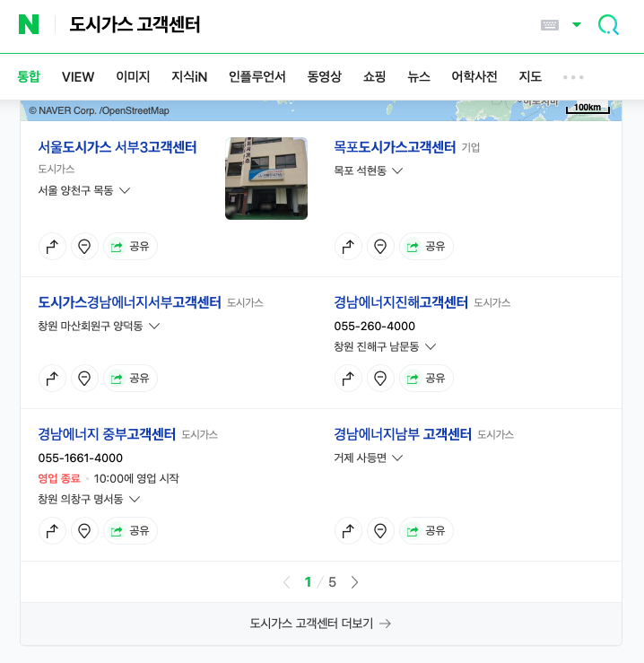644x663 pixels.
Task: Expand address 창원 마산회원구 양덕동
Action: (99, 326)
